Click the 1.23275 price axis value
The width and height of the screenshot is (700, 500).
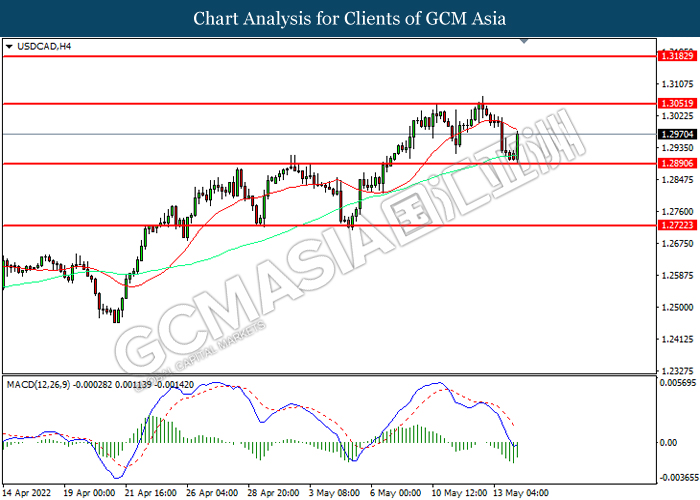coord(677,371)
